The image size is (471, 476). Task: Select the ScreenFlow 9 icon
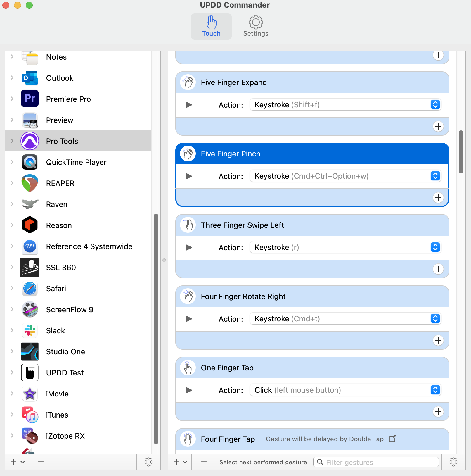click(30, 309)
